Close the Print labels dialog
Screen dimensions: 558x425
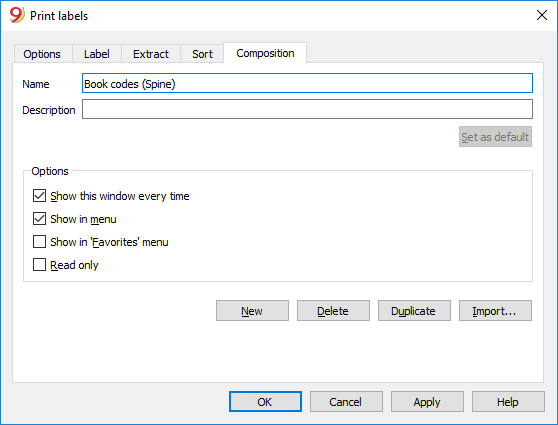click(x=542, y=15)
